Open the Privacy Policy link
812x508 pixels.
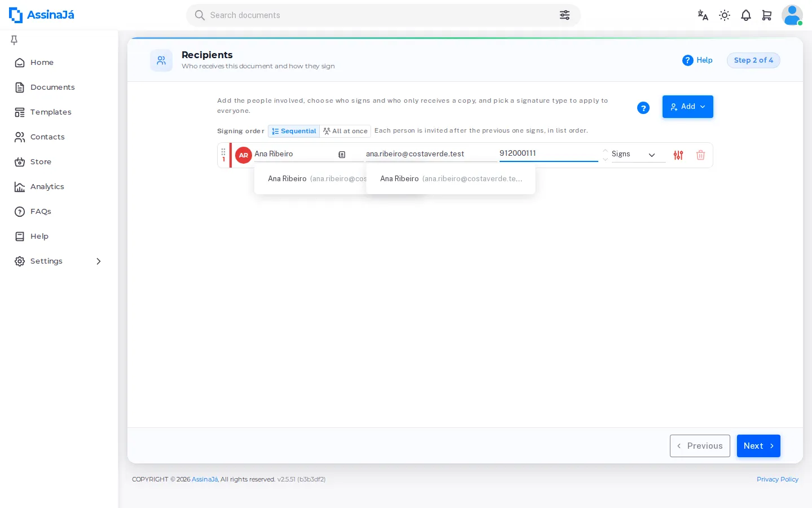778,479
